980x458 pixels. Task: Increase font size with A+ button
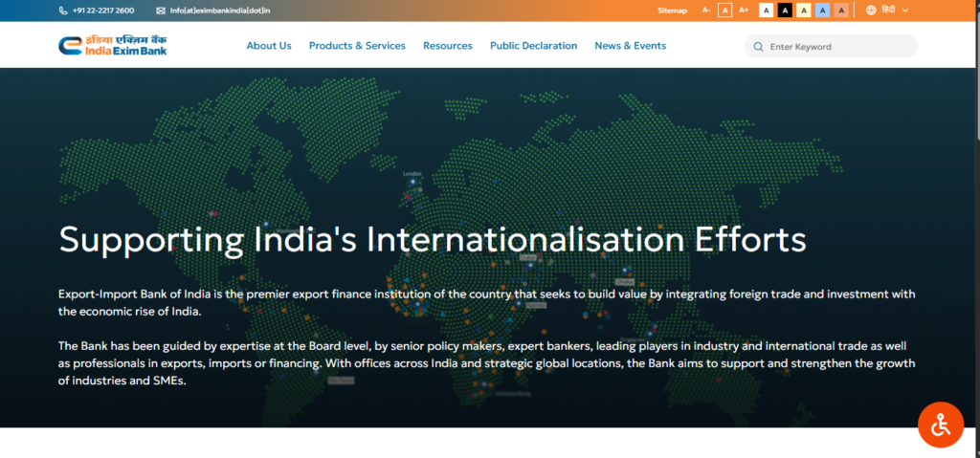744,10
